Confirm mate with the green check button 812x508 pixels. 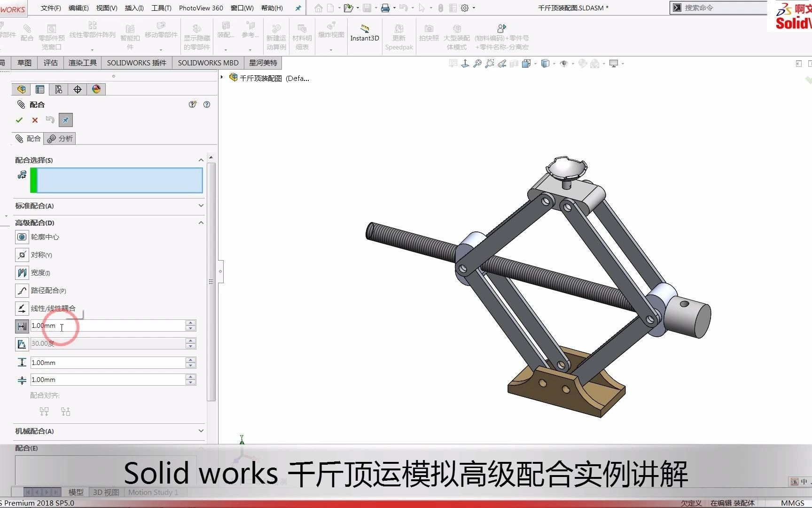pyautogui.click(x=19, y=120)
